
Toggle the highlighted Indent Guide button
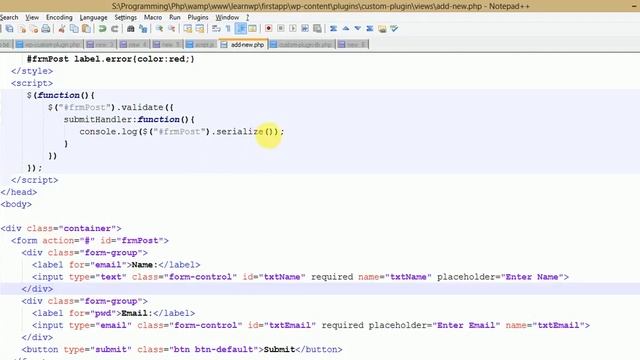click(240, 29)
